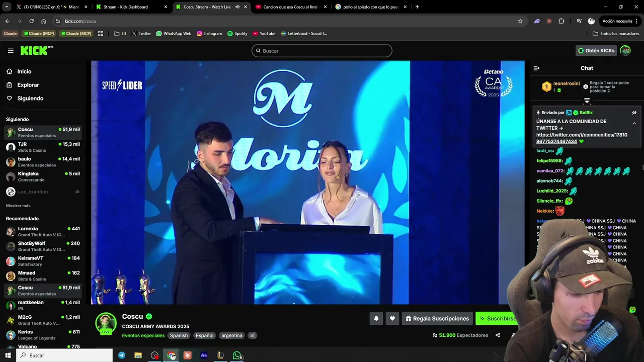This screenshot has height=362, width=644.
Task: Open Kingteka channel in the following list
Action: pos(43,176)
